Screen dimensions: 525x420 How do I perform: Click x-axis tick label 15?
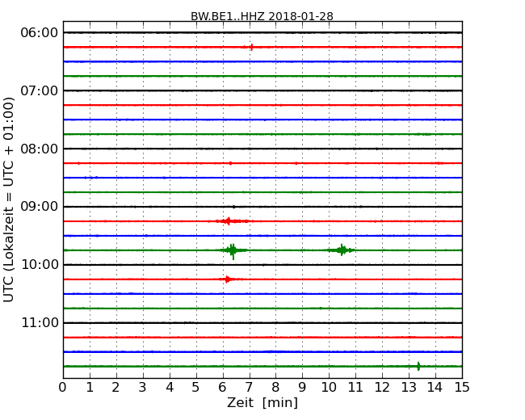pyautogui.click(x=462, y=388)
